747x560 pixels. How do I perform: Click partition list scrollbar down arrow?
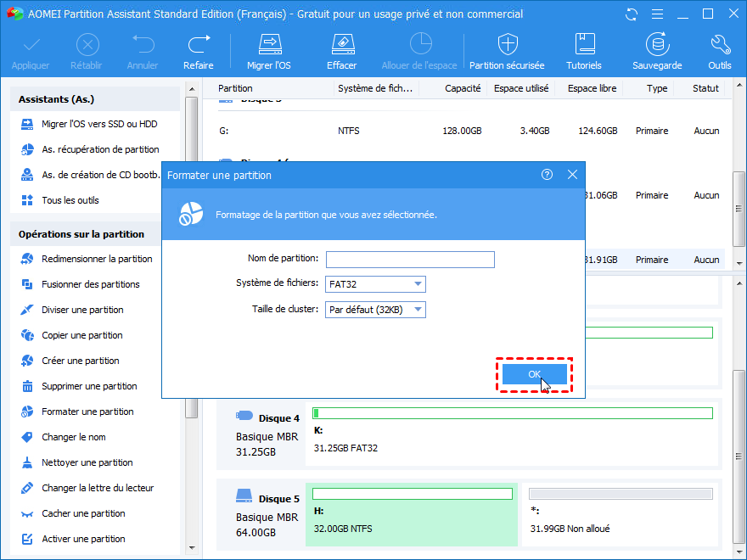[x=739, y=263]
